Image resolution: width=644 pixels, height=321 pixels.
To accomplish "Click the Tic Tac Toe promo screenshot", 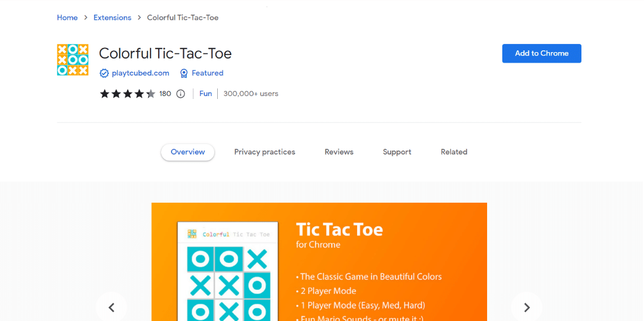I will pos(319,262).
